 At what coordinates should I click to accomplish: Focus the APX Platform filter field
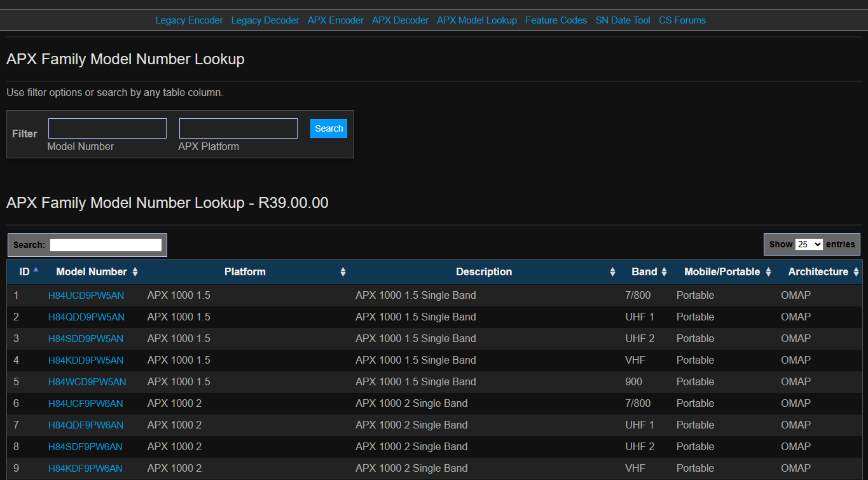(238, 128)
